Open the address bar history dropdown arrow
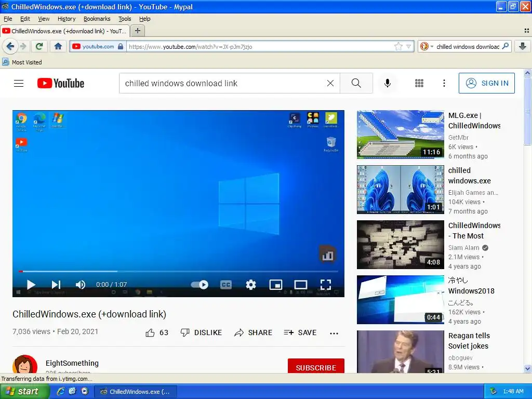 tap(408, 46)
